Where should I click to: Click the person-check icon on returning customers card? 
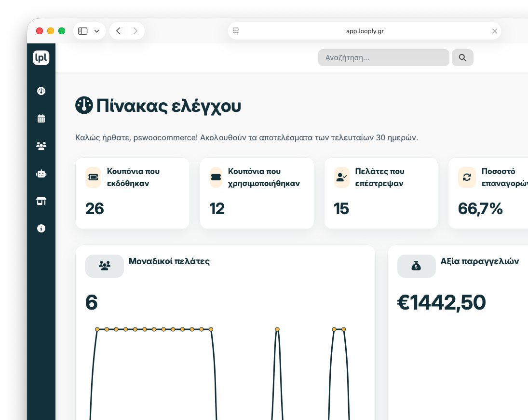point(342,177)
